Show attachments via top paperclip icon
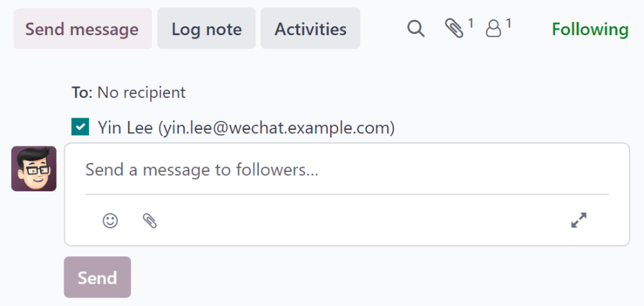 (x=454, y=29)
